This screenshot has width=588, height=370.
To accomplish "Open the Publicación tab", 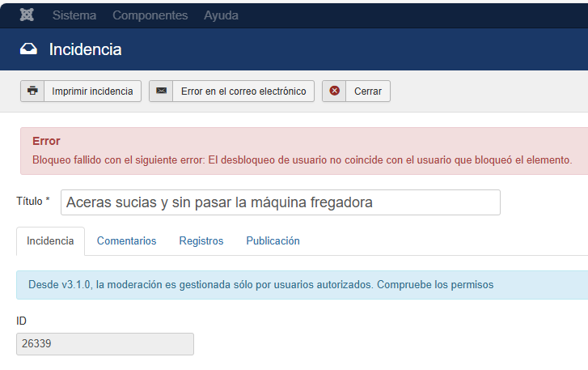I will click(273, 241).
